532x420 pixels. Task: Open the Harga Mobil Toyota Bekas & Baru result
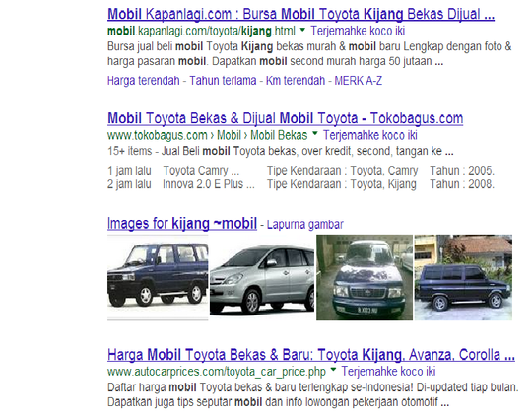pyautogui.click(x=311, y=355)
